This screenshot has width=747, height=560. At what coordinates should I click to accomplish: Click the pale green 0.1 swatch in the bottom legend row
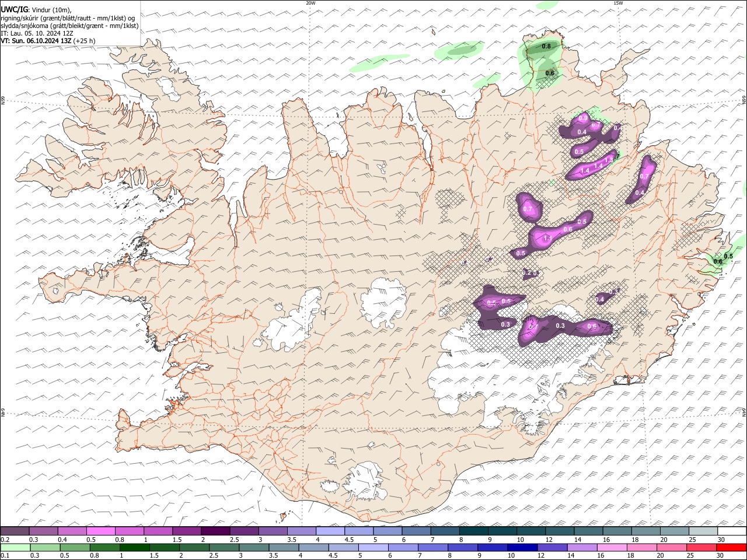point(15,547)
